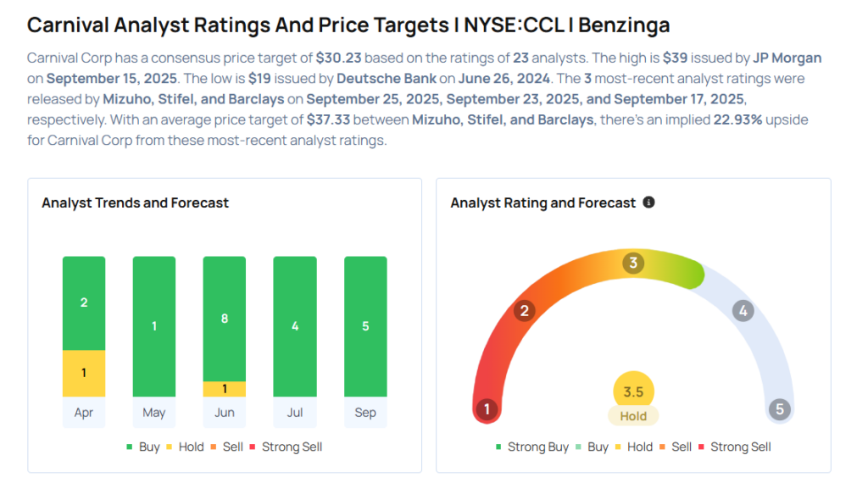Toggle the Strong Sell legend in trends chart
Screen dimensions: 868x483
click(x=285, y=447)
